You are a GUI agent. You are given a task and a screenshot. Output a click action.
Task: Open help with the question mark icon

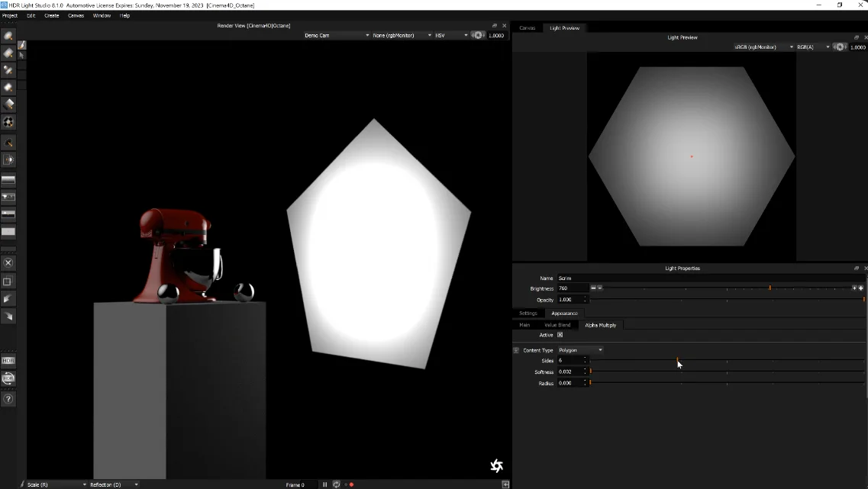[8, 399]
